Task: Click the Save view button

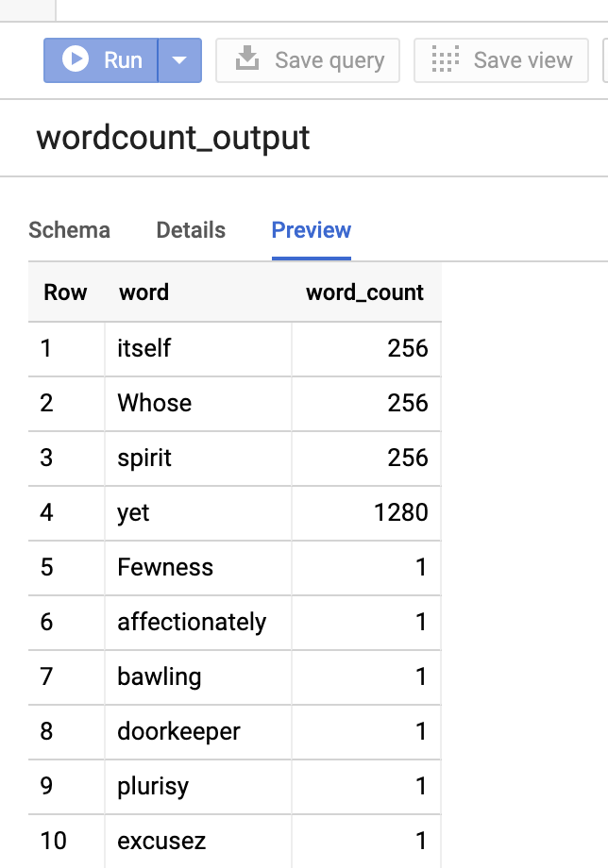Action: 500,59
